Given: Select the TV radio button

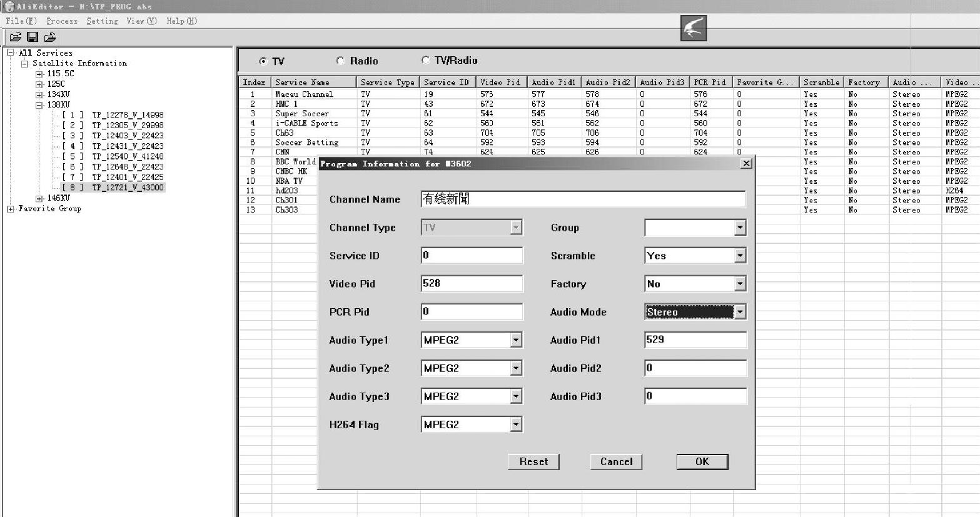Looking at the screenshot, I should [263, 61].
